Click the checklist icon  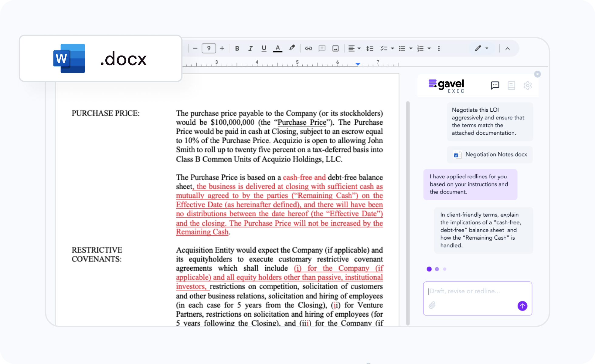(x=384, y=48)
